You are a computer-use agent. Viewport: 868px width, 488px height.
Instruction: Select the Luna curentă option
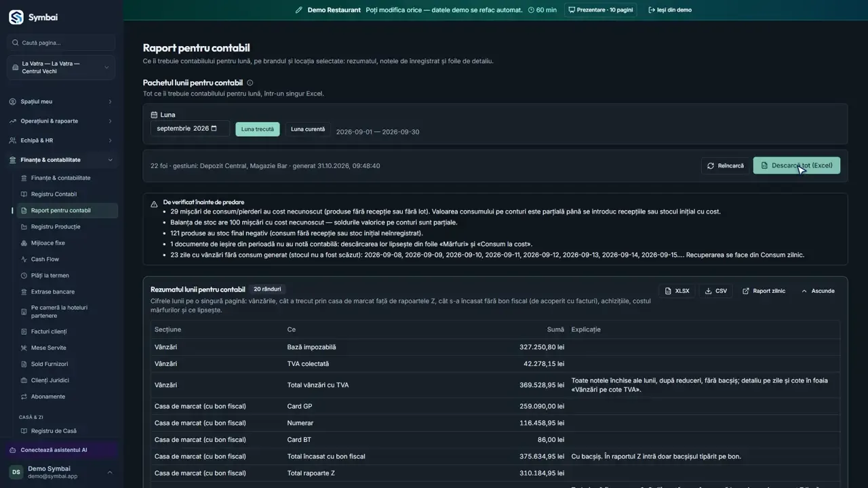point(308,129)
